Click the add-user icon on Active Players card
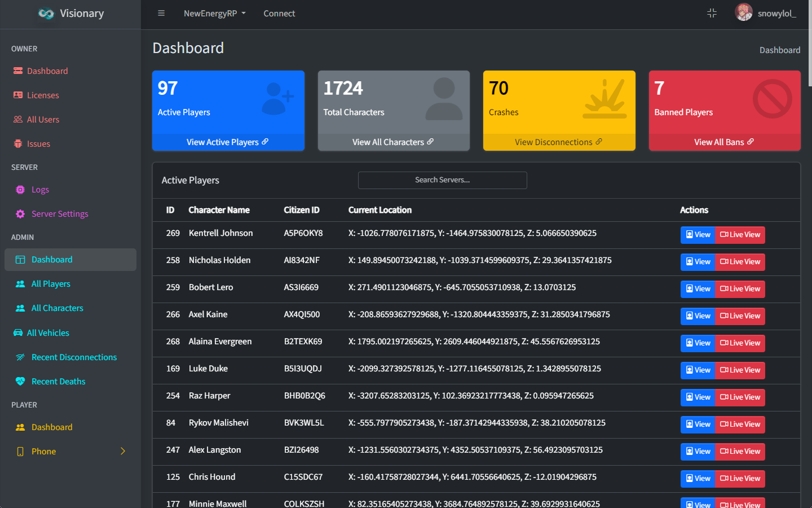The width and height of the screenshot is (812, 508). click(x=277, y=99)
